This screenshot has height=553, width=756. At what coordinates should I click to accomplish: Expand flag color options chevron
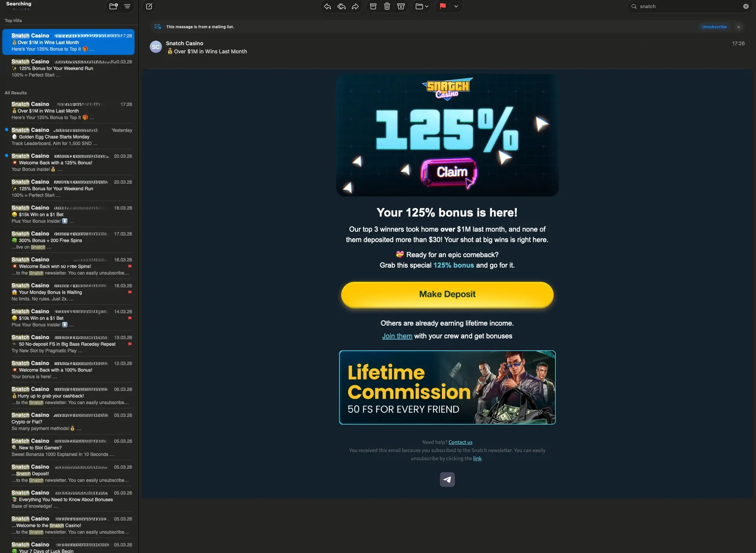[x=456, y=6]
